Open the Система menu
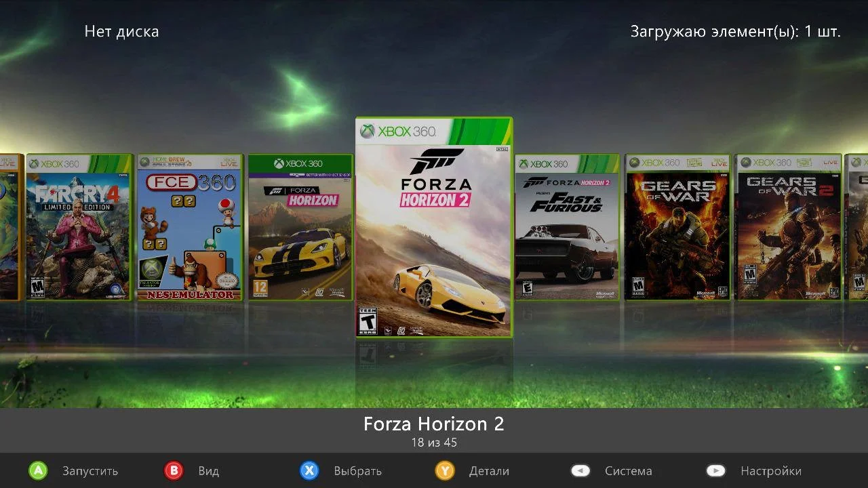Viewport: 868px width, 488px height. pyautogui.click(x=629, y=471)
